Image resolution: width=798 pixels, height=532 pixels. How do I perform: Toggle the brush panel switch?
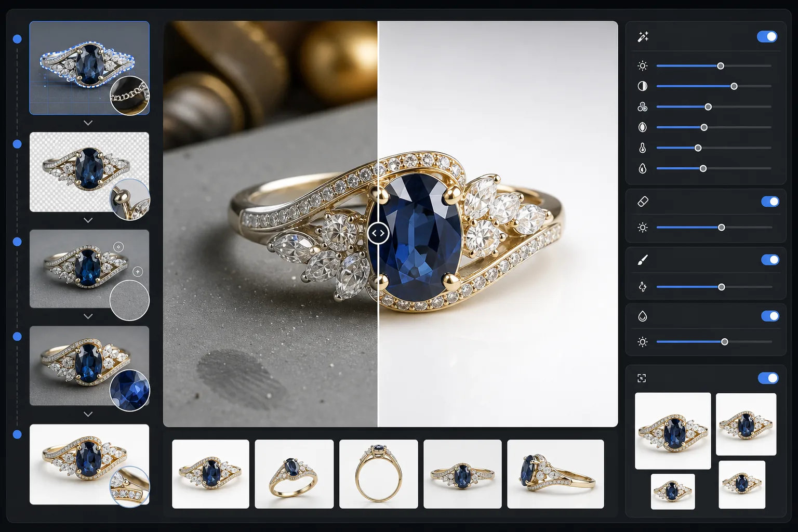pos(770,260)
